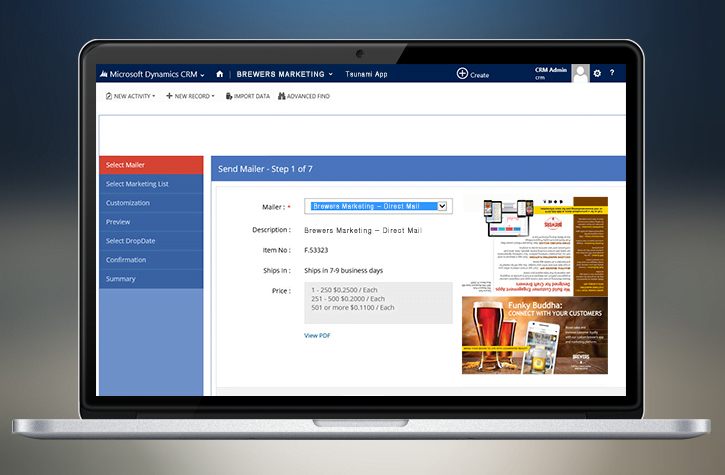Open the Confirmation step
The image size is (725, 475).
[x=151, y=260]
